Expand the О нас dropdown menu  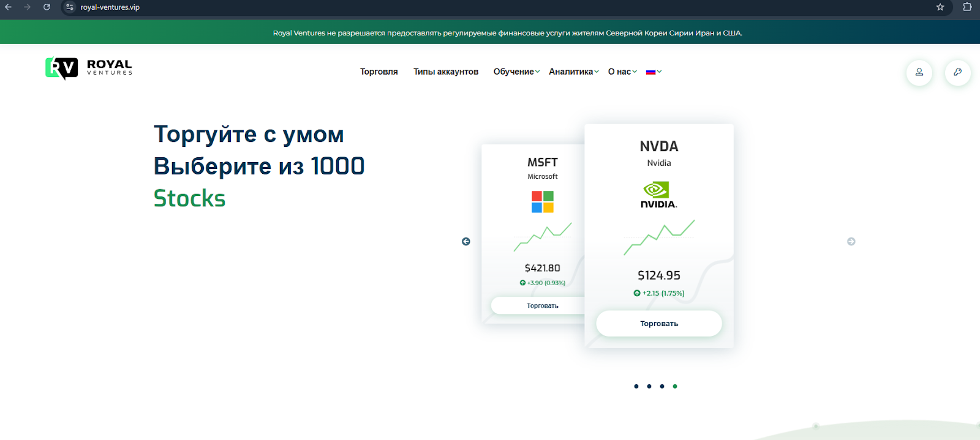(x=622, y=72)
